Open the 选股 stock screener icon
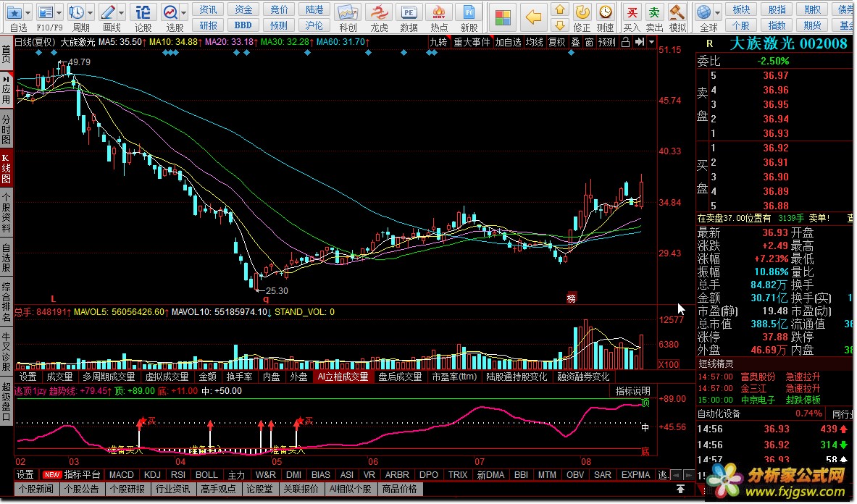The image size is (857, 504). [170, 12]
